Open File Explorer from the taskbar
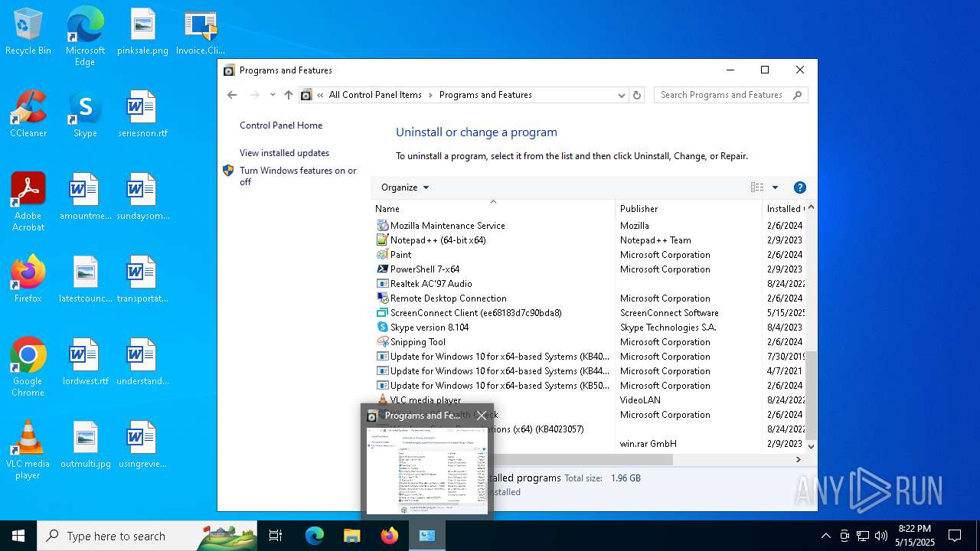The width and height of the screenshot is (980, 551). (351, 536)
